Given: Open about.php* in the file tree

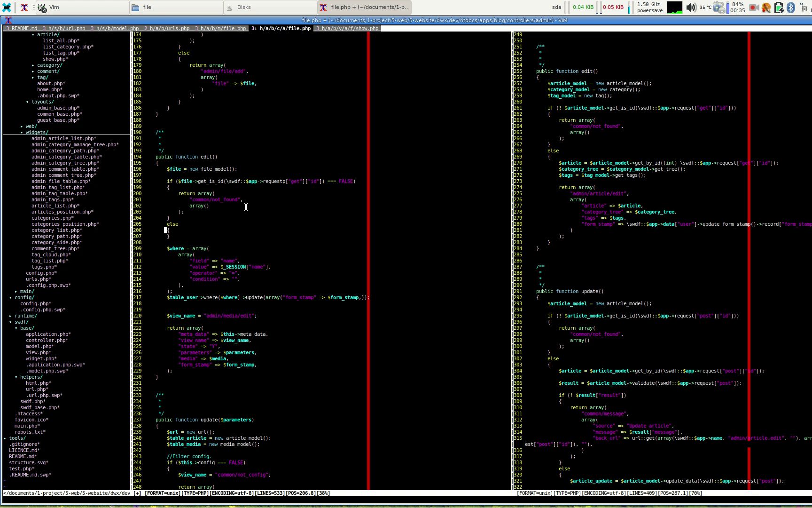Looking at the screenshot, I should (51, 83).
